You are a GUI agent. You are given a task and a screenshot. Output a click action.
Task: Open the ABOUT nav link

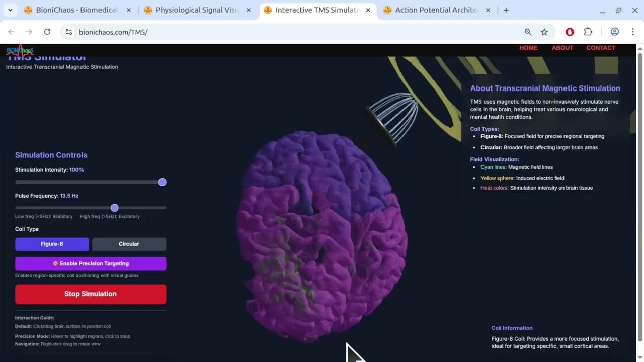tap(562, 48)
